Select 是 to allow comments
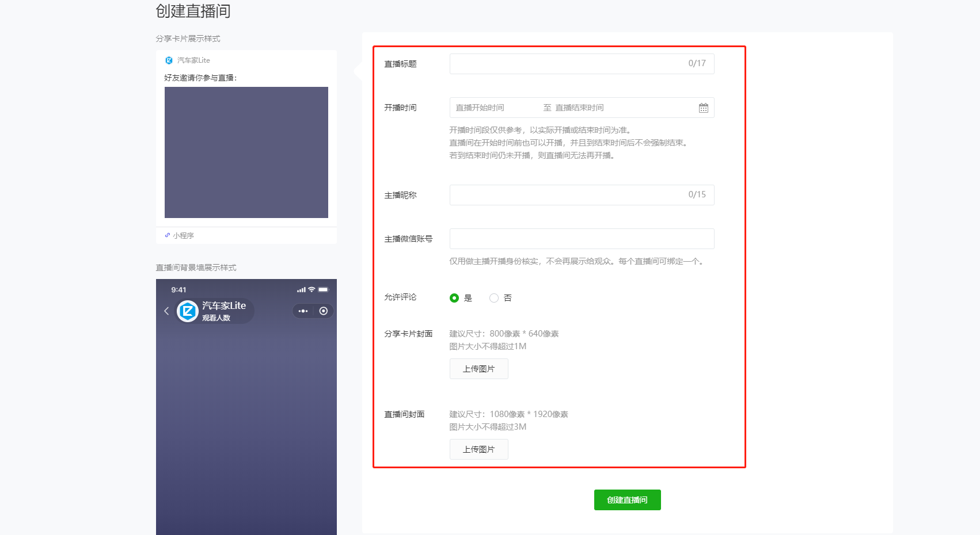Image resolution: width=980 pixels, height=535 pixels. pyautogui.click(x=454, y=298)
